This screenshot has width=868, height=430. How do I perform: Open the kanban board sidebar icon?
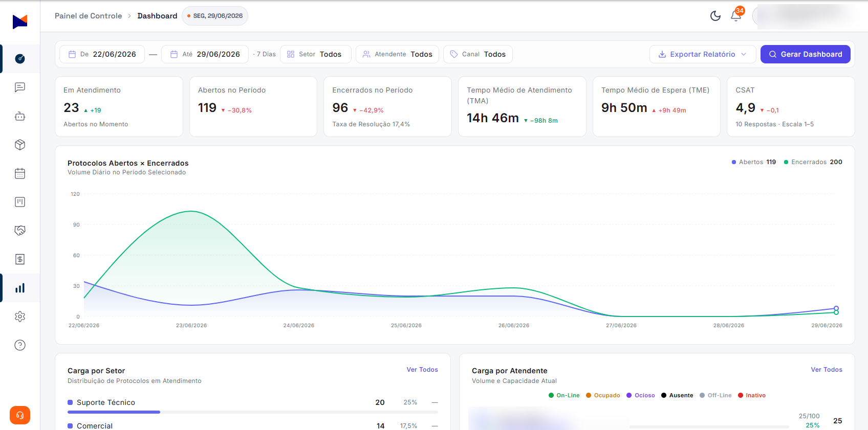[20, 202]
